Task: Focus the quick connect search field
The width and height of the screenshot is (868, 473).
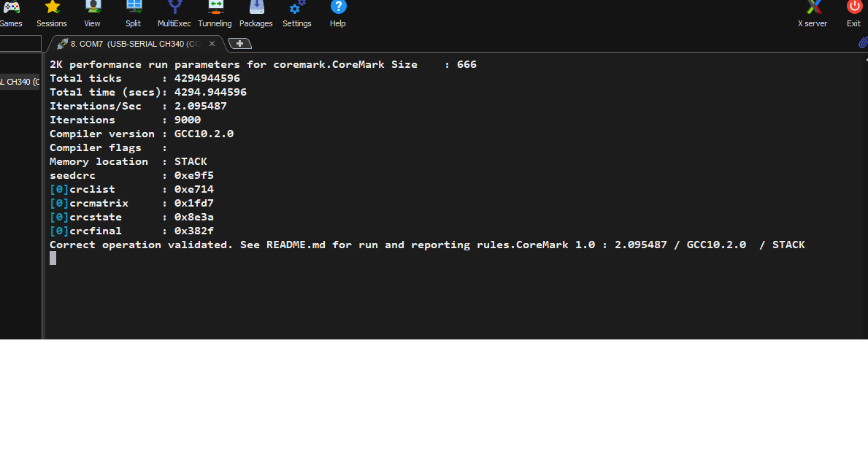Action: tap(20, 44)
